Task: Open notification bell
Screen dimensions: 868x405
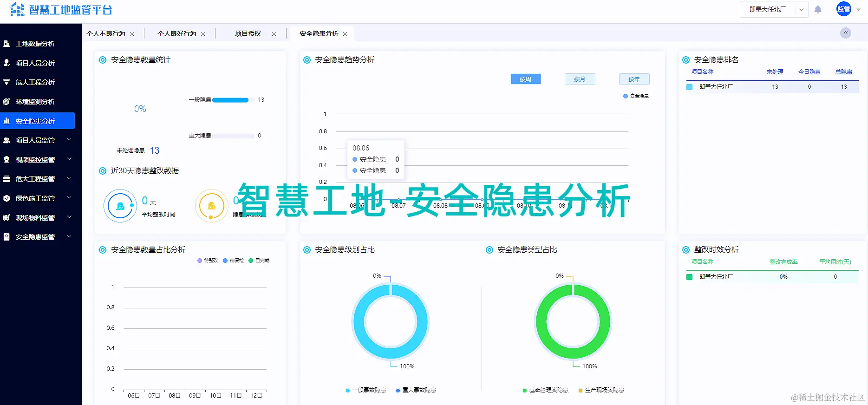Action: point(818,9)
